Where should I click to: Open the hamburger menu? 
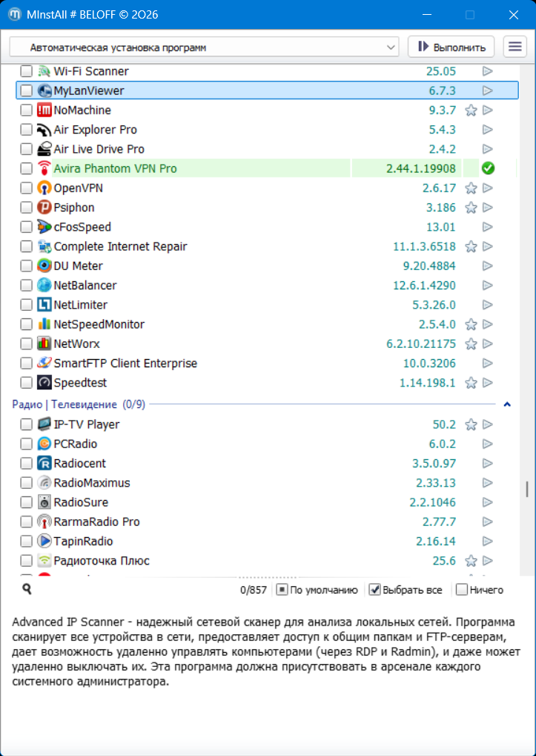515,47
